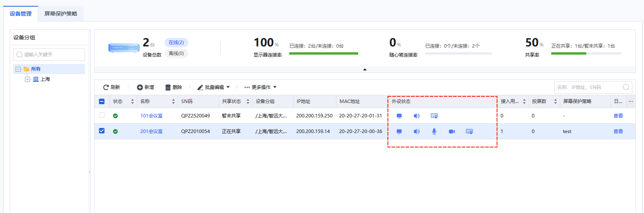Viewport: 644px width, 213px height.
Task: Click the column settings ellipsis in table header
Action: pos(630,101)
